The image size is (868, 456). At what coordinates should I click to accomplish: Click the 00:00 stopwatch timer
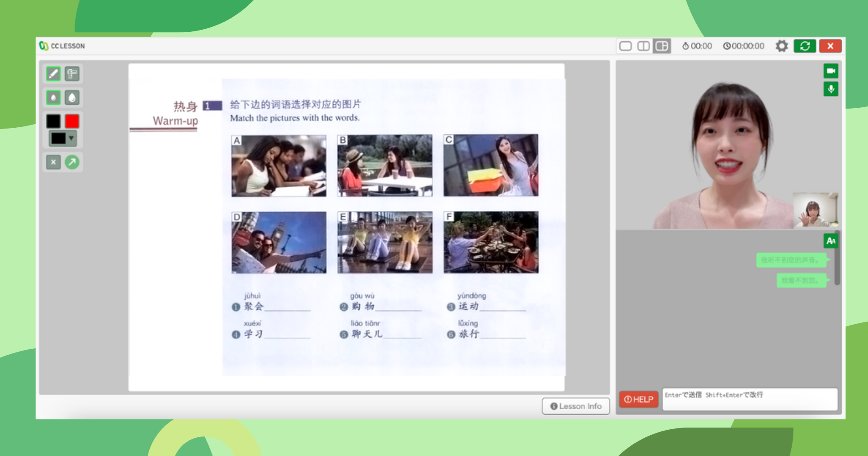pos(697,46)
